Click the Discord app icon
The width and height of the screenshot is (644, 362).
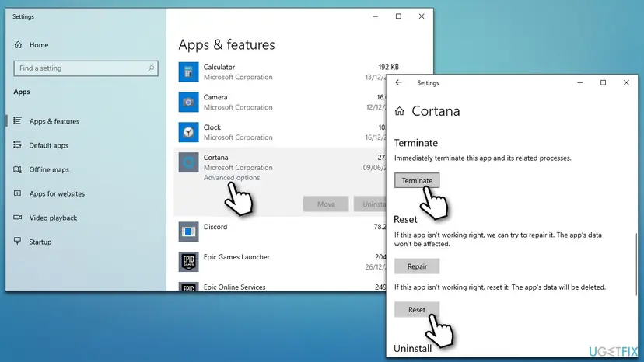tap(188, 232)
